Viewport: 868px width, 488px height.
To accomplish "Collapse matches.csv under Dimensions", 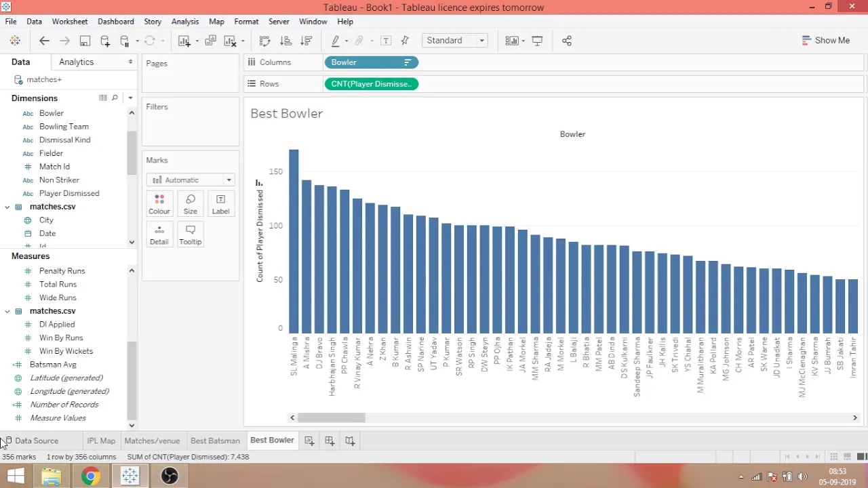I will (x=7, y=207).
